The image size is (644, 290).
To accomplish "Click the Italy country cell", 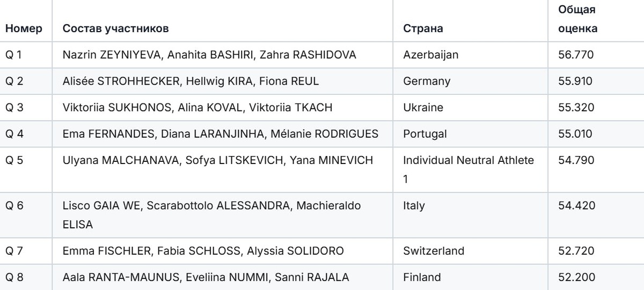I will [414, 206].
